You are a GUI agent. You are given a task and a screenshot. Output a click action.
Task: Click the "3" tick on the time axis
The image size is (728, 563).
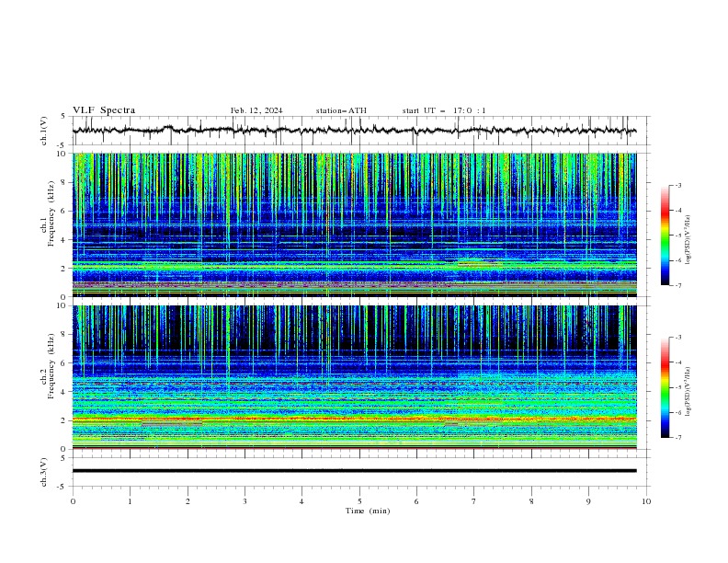click(x=245, y=501)
